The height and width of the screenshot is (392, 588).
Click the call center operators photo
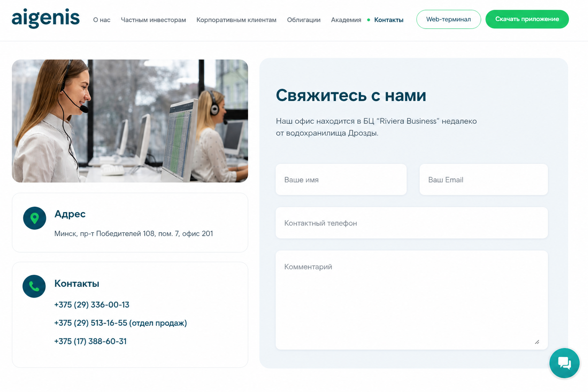(130, 121)
